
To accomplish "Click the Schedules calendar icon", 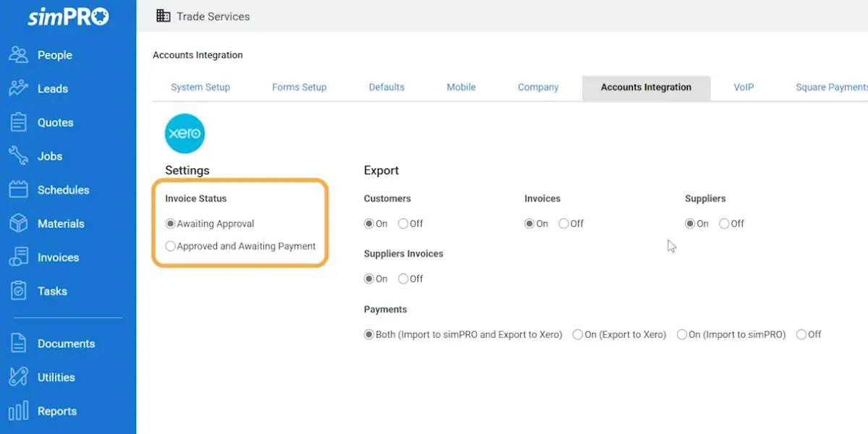I will [18, 190].
